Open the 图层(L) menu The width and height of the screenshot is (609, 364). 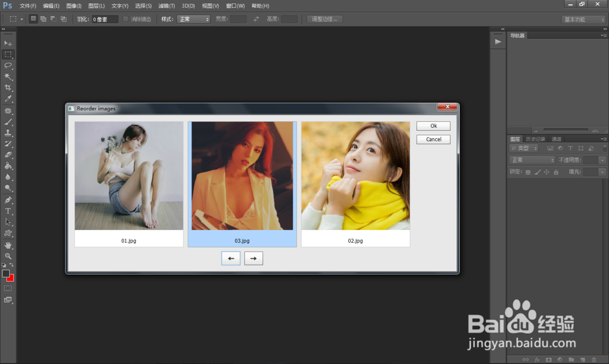click(96, 6)
